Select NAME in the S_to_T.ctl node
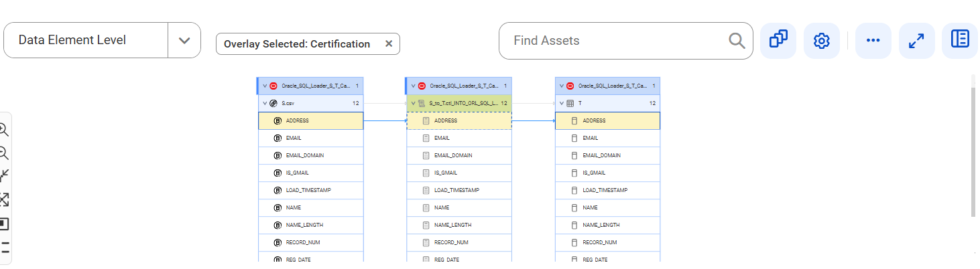Viewport: 980px width, 269px height. point(459,207)
